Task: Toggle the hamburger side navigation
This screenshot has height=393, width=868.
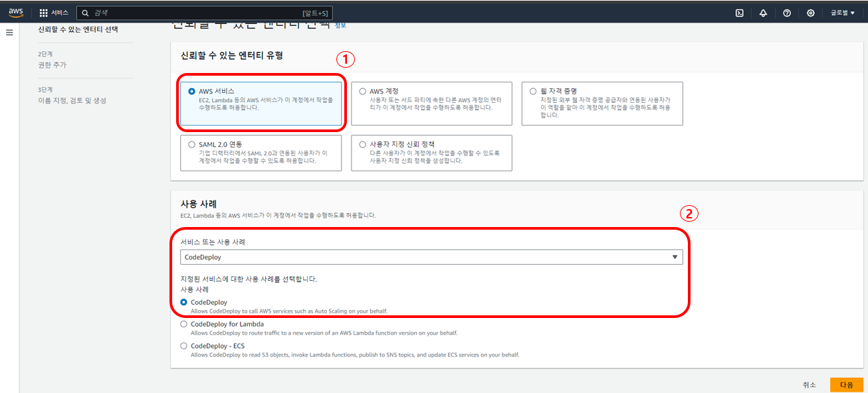Action: [x=9, y=33]
